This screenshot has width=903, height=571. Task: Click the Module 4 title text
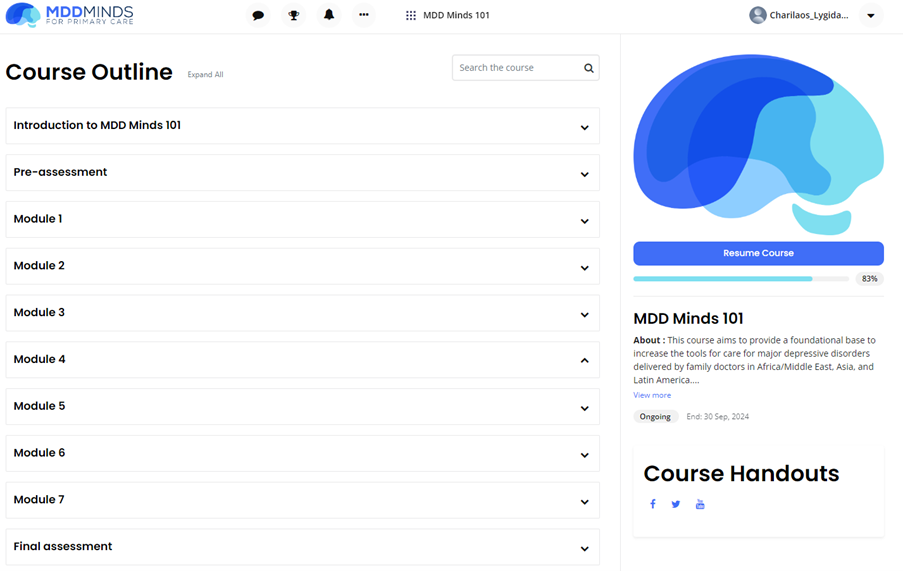point(40,359)
